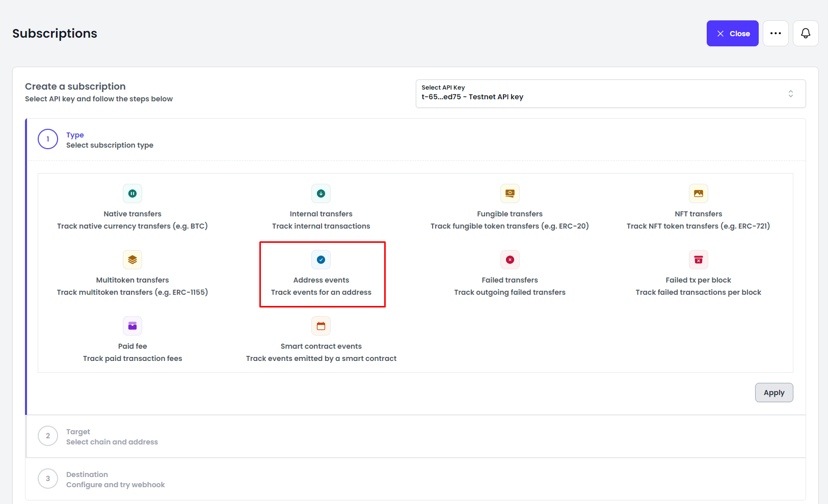Choose the Smart contract events calendar icon
This screenshot has width=828, height=504.
point(321,326)
